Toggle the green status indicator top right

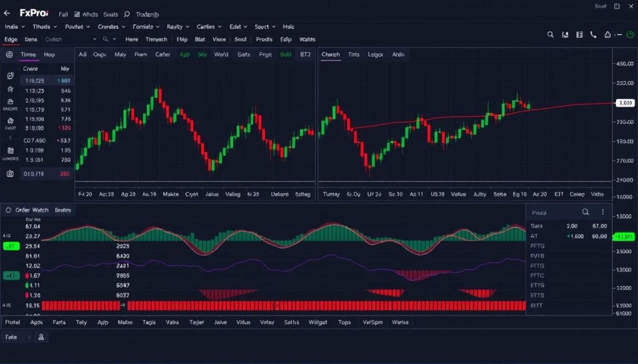point(630,35)
